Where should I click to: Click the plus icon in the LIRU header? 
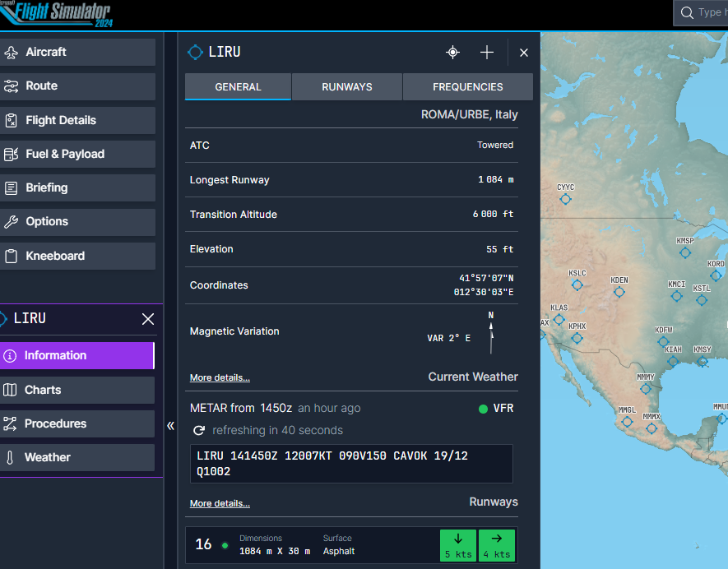click(x=486, y=52)
